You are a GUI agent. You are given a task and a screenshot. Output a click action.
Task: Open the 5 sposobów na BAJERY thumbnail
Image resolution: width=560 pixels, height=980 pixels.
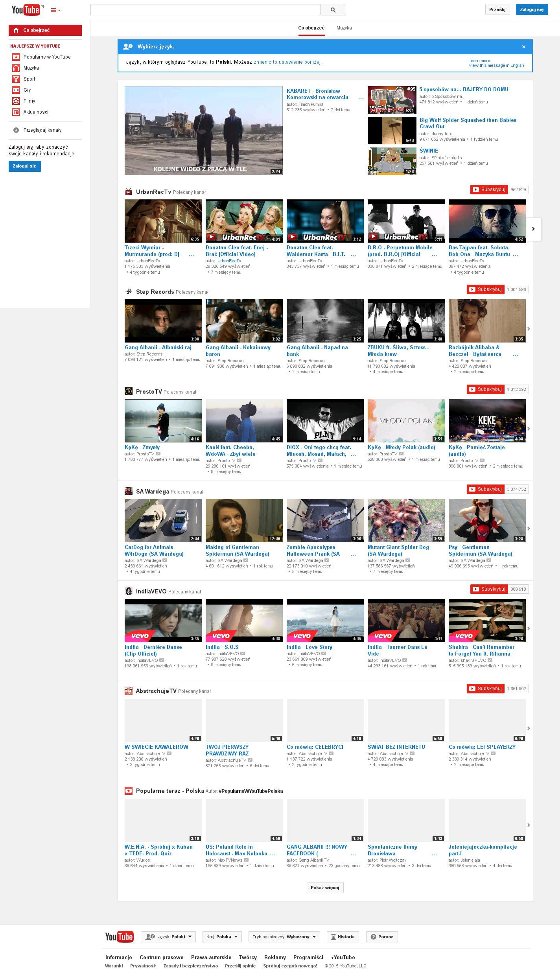click(392, 100)
